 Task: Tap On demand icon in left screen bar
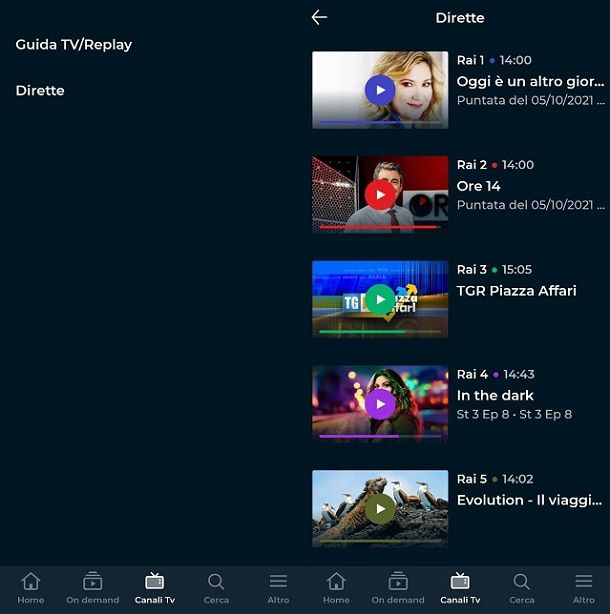[92, 581]
